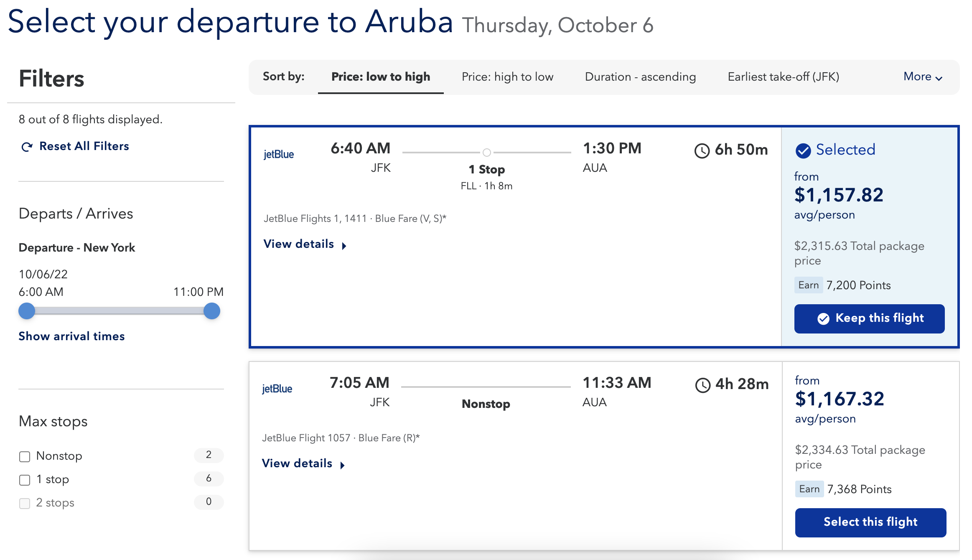The height and width of the screenshot is (560, 972).
Task: Click the JetBlue logo on the 7:05 AM flight
Action: 277,389
